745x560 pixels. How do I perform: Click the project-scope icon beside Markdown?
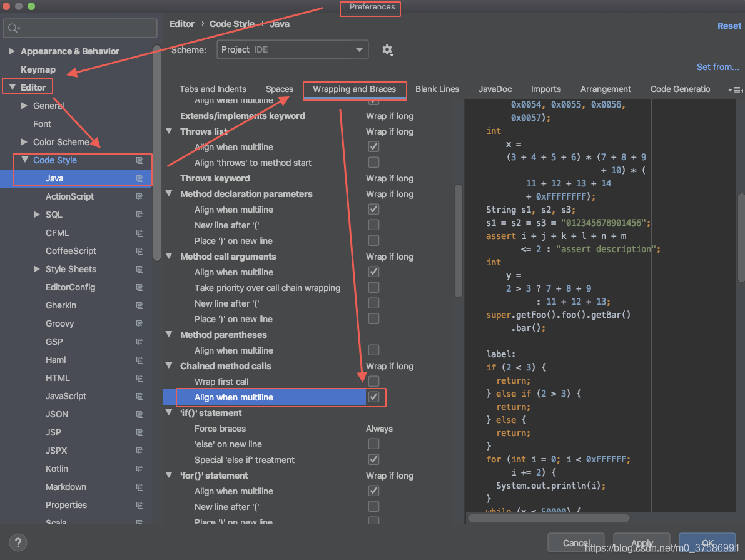pos(139,487)
